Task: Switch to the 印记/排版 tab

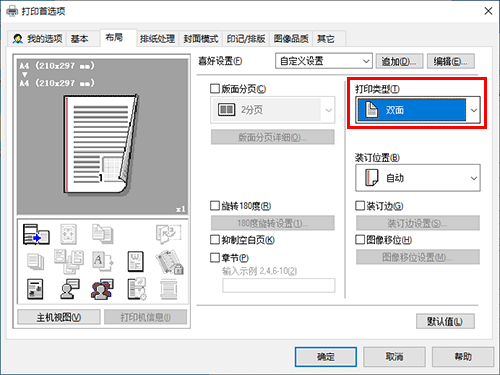Action: 246,39
